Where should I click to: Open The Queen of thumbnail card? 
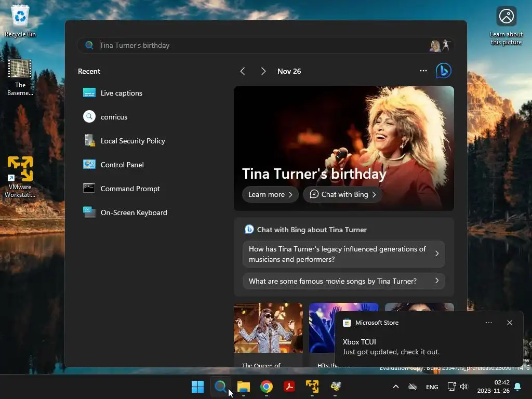point(268,335)
